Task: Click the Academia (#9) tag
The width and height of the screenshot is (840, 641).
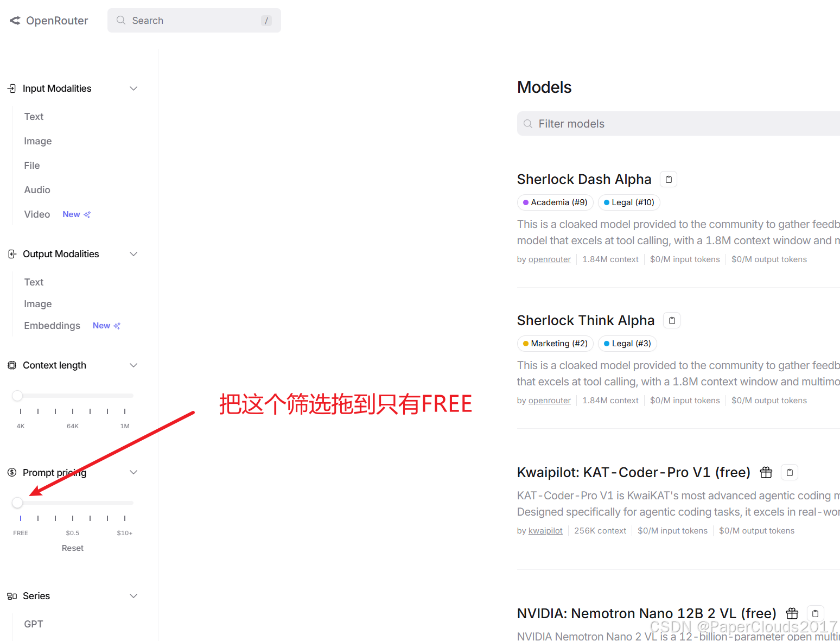Action: tap(555, 202)
